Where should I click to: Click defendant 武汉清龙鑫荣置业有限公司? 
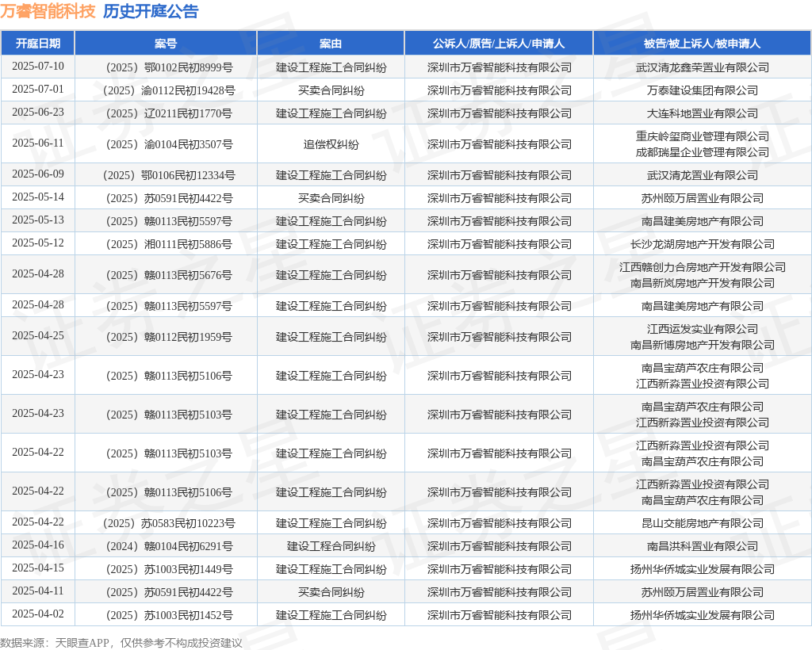[703, 68]
